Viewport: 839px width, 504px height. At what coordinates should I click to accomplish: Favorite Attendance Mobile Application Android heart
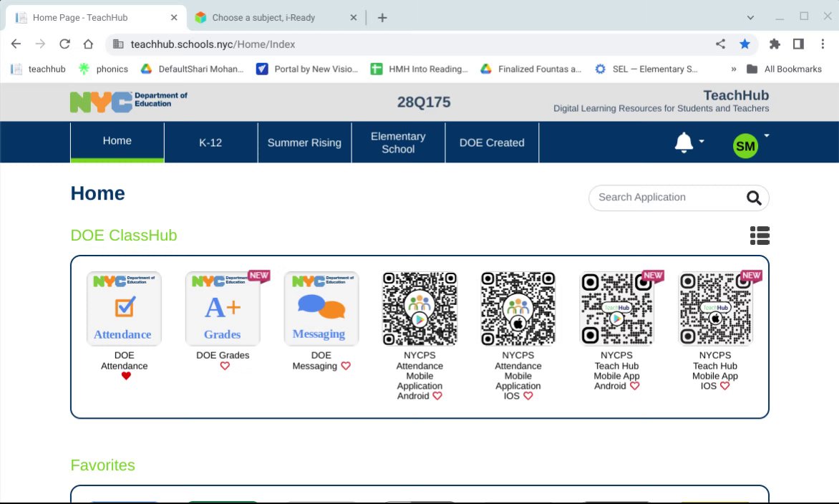click(437, 396)
